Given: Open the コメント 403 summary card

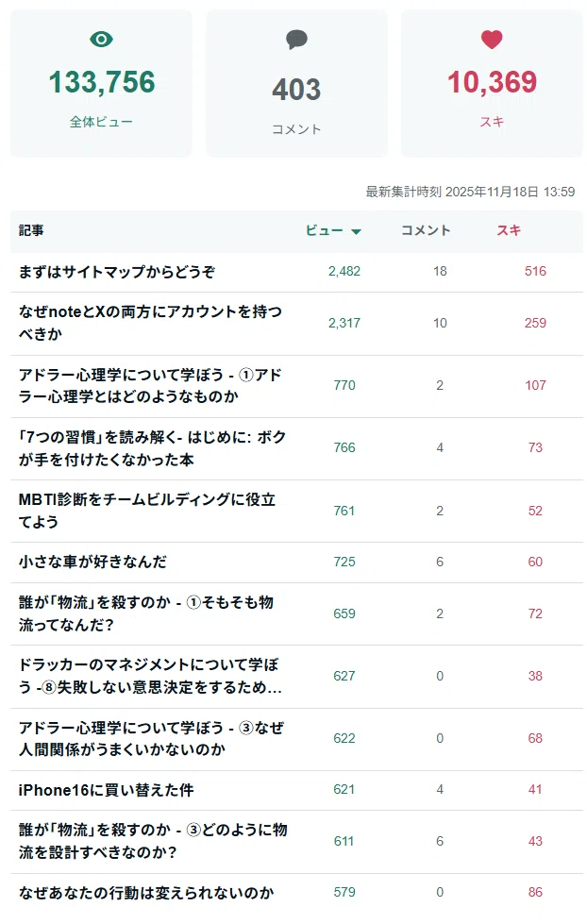Looking at the screenshot, I should [x=296, y=83].
